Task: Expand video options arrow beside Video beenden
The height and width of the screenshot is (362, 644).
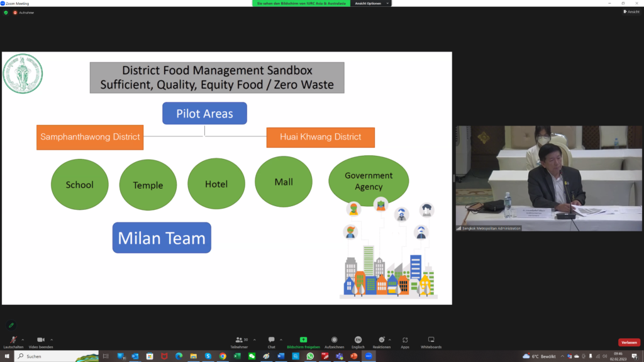Action: click(x=52, y=339)
